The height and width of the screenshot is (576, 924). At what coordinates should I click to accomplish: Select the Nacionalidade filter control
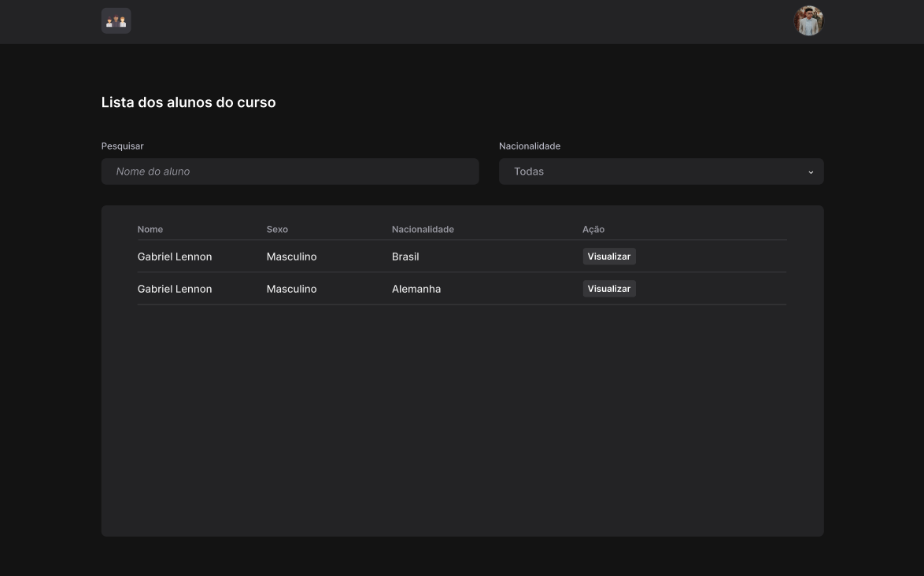[x=660, y=171]
